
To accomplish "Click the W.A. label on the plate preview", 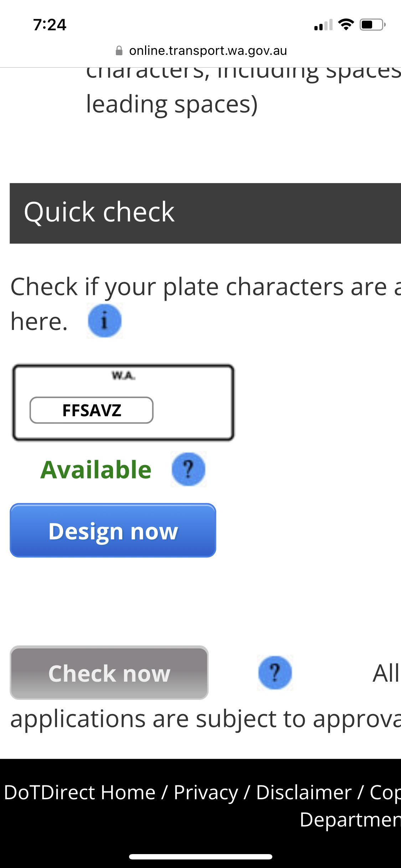I will [123, 376].
